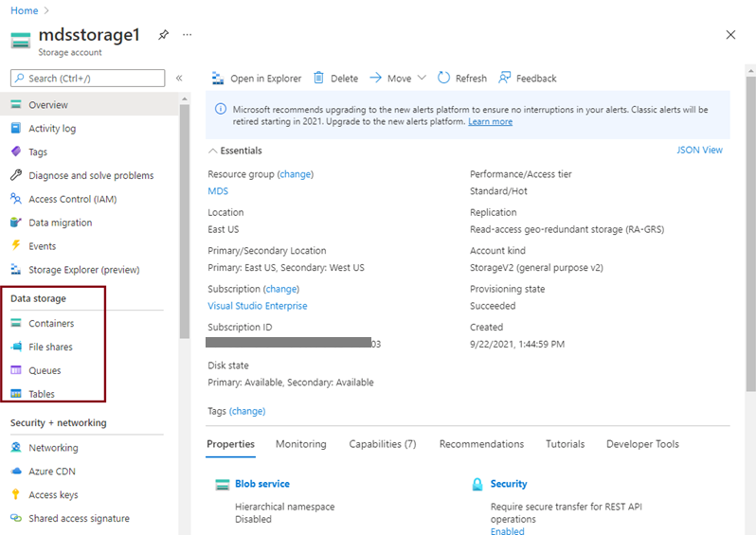This screenshot has width=756, height=535.
Task: Click the Events lightning icon
Action: pyautogui.click(x=16, y=245)
